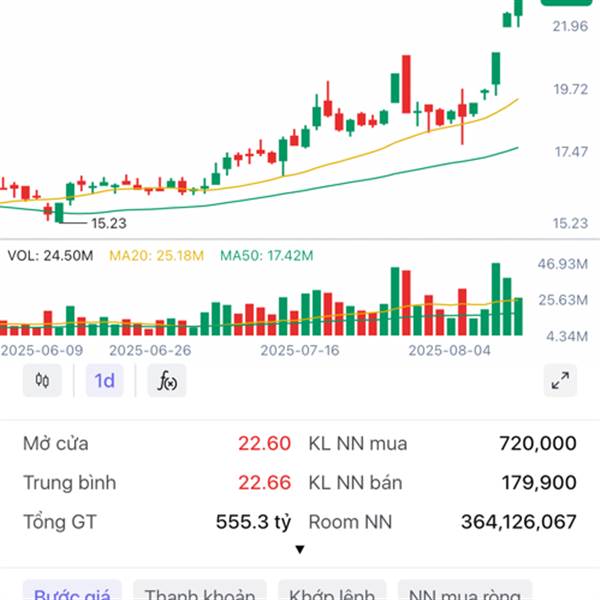Screen dimensions: 600x600
Task: Click the 15.23 low price marker label
Action: point(109,223)
